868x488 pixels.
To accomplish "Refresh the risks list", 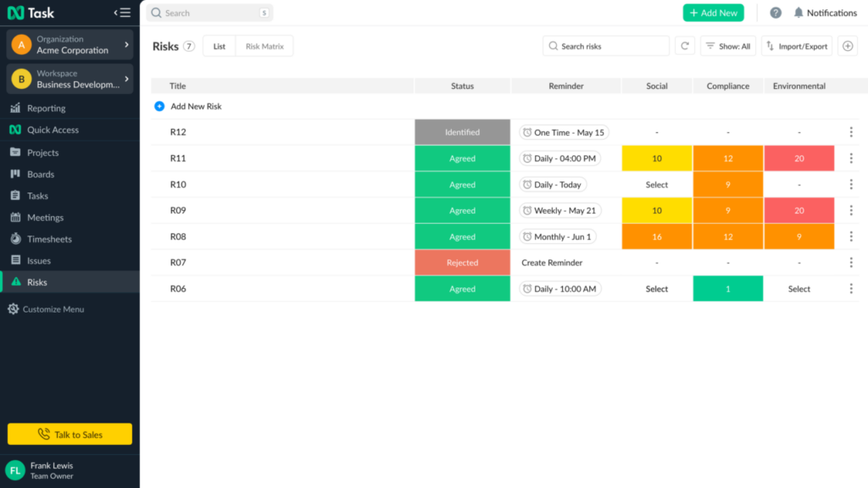I will click(x=685, y=46).
